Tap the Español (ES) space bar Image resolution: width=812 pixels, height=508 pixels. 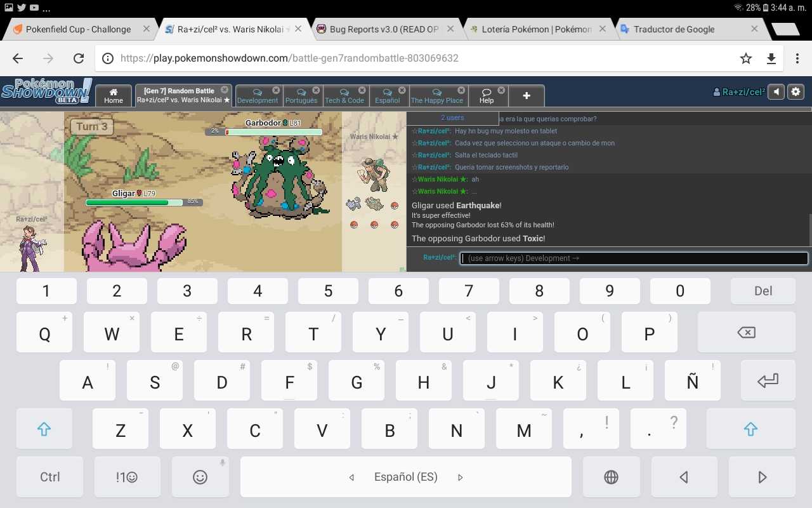(x=406, y=477)
